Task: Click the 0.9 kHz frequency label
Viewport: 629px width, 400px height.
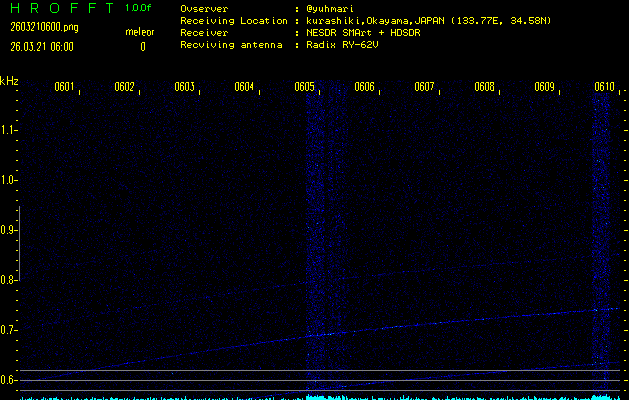Action: pos(9,229)
